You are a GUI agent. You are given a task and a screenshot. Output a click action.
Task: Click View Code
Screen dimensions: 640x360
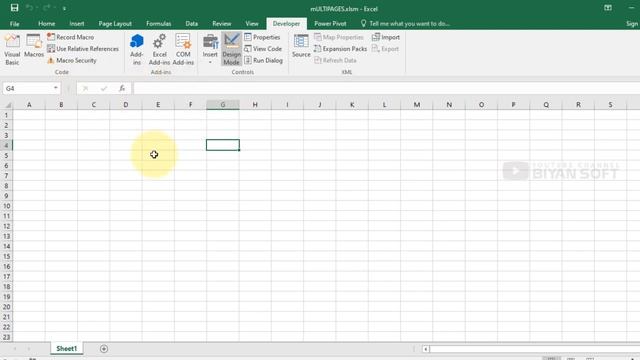tap(263, 49)
